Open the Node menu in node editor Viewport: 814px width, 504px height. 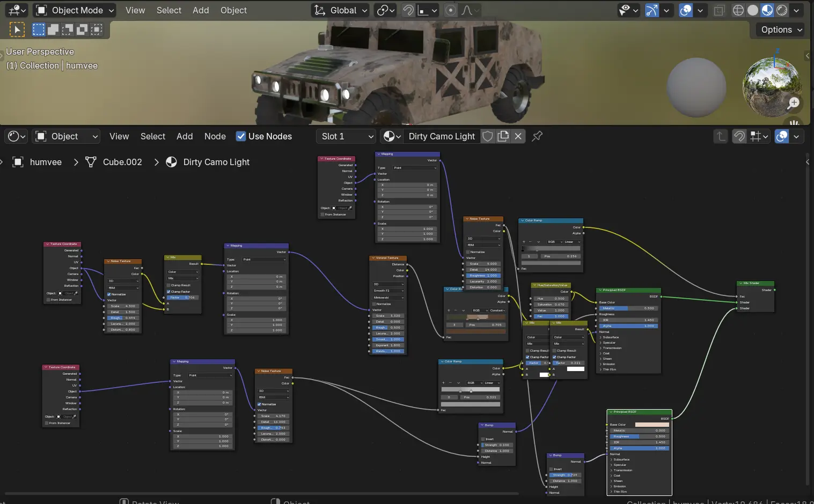215,136
